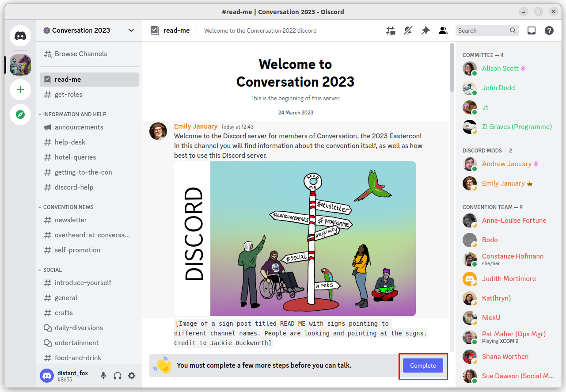Open the Explore Servers compass icon
566x392 pixels.
pyautogui.click(x=20, y=114)
